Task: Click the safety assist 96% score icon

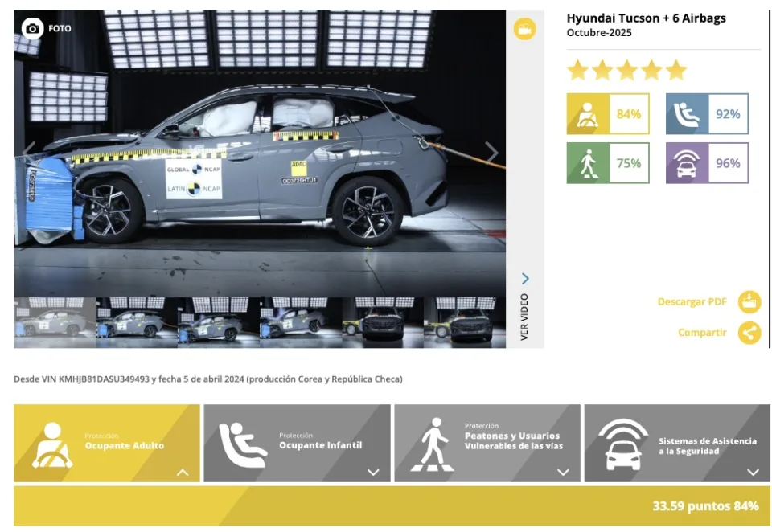Action: click(x=687, y=163)
